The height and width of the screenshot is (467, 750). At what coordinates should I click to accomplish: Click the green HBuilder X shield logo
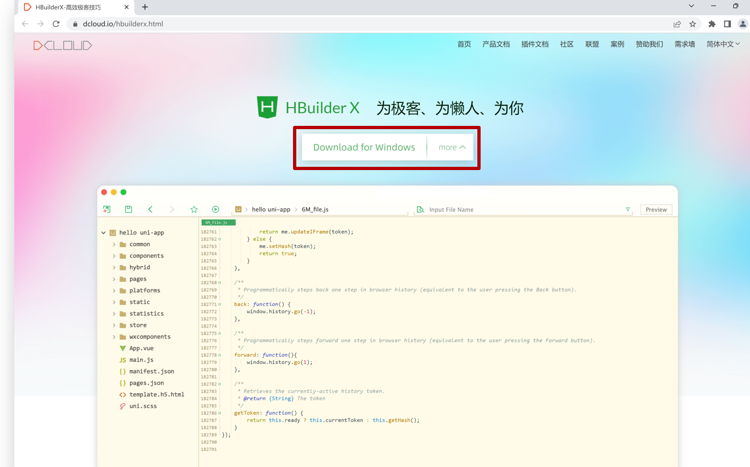(x=267, y=107)
